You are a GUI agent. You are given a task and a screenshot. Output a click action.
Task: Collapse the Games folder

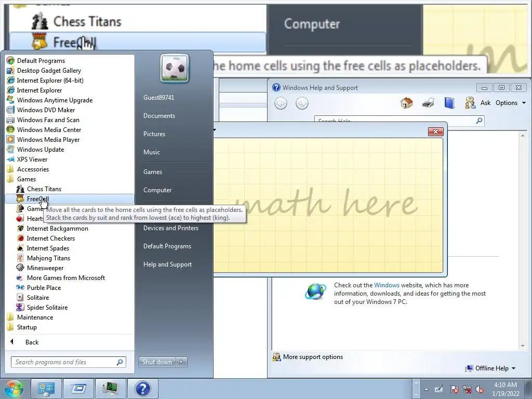click(26, 179)
